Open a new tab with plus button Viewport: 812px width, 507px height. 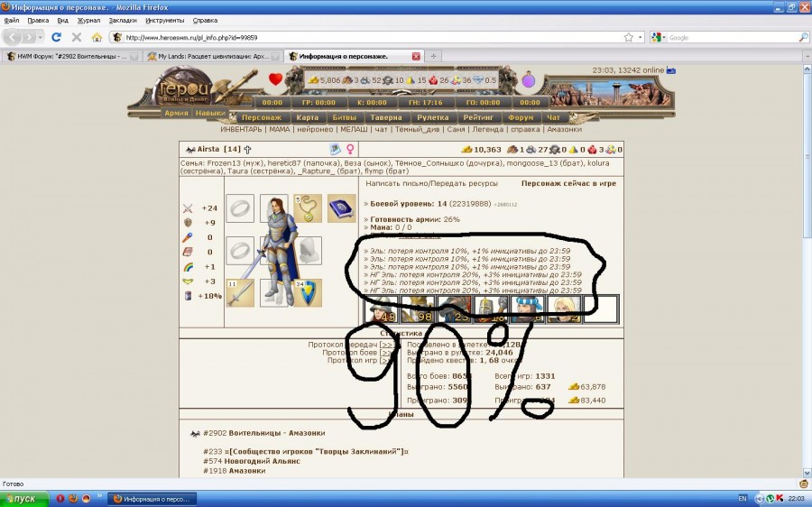pos(433,56)
